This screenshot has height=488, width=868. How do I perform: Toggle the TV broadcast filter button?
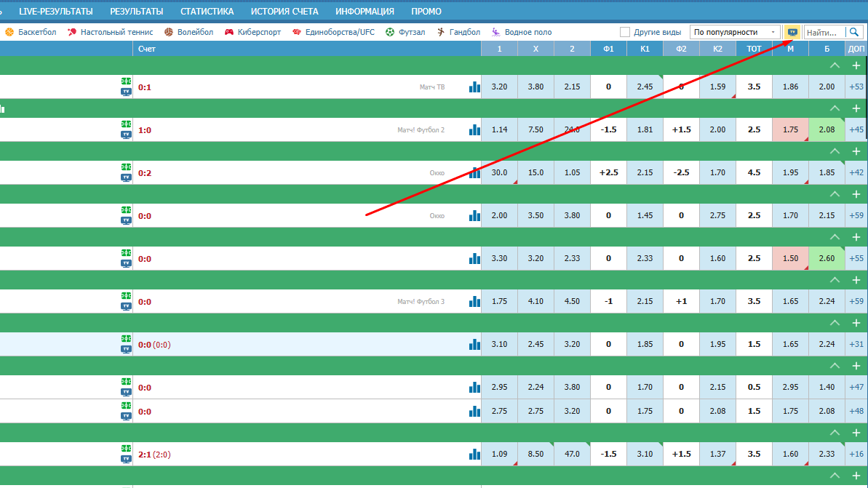tap(792, 32)
